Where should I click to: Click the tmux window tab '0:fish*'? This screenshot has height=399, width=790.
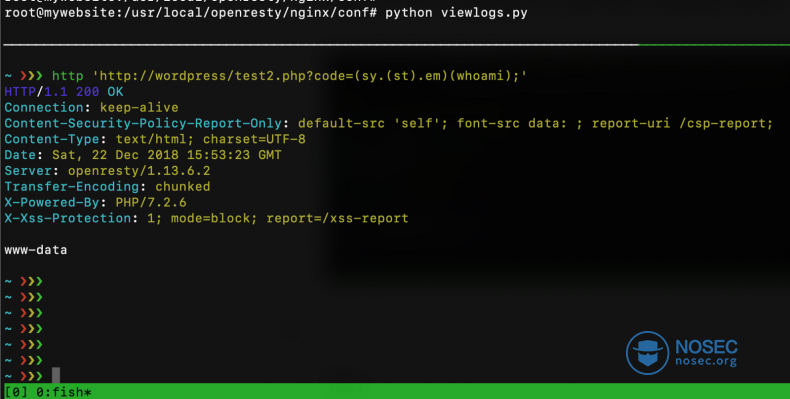(63, 392)
